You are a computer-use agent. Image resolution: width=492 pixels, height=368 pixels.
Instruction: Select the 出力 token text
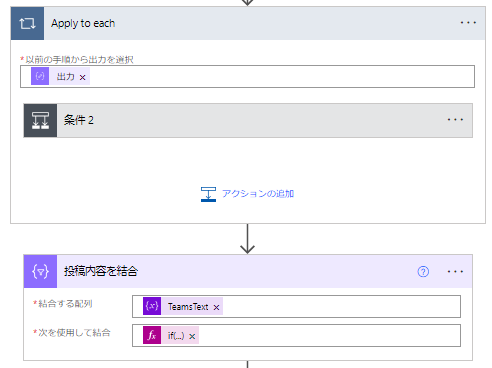65,77
